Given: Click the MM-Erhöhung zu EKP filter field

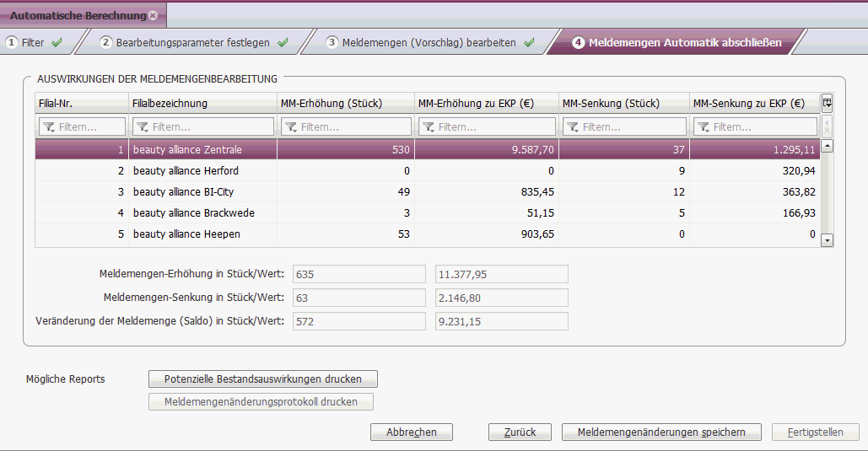Looking at the screenshot, I should (487, 126).
